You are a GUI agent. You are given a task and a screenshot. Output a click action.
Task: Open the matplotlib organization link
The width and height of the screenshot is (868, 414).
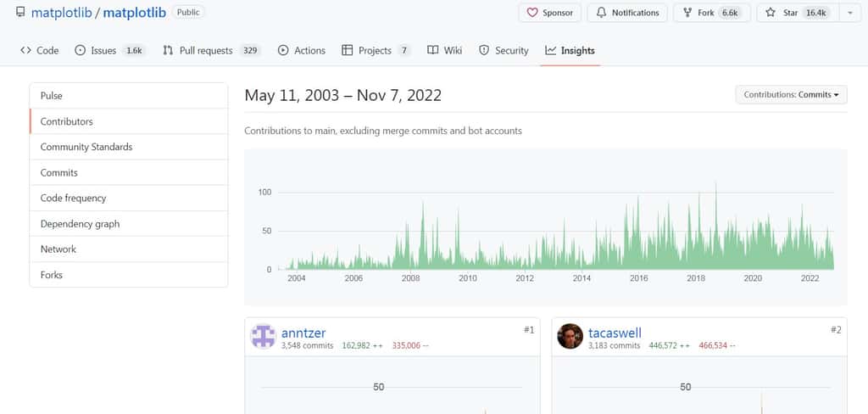[x=61, y=12]
